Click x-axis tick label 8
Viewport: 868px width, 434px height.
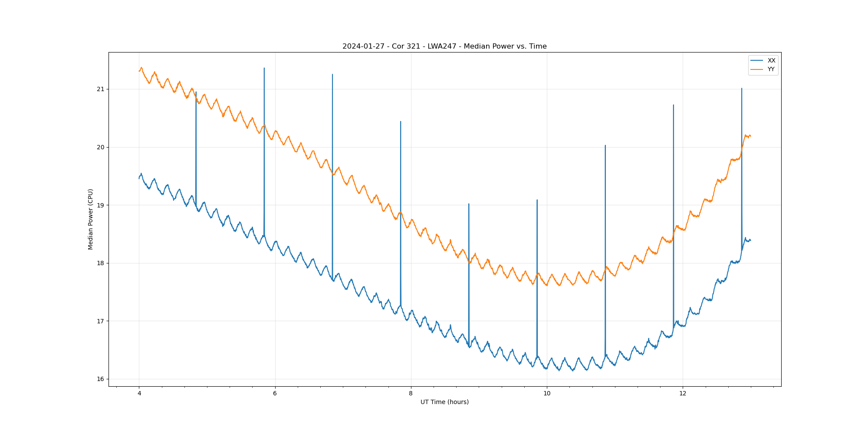(x=411, y=394)
